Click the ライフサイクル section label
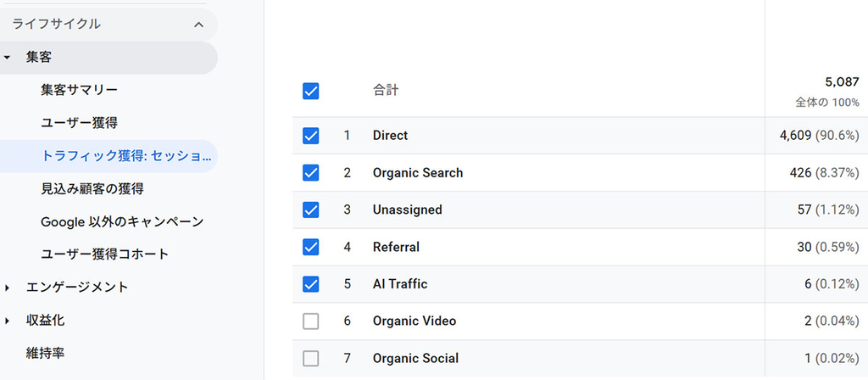The height and width of the screenshot is (380, 868). click(57, 24)
